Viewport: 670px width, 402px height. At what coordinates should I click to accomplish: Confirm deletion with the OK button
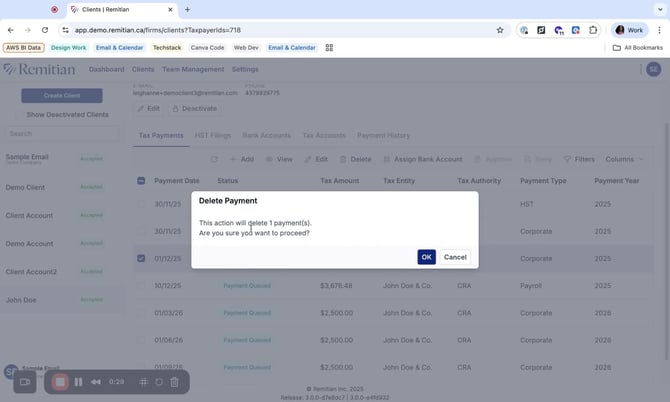pyautogui.click(x=426, y=257)
